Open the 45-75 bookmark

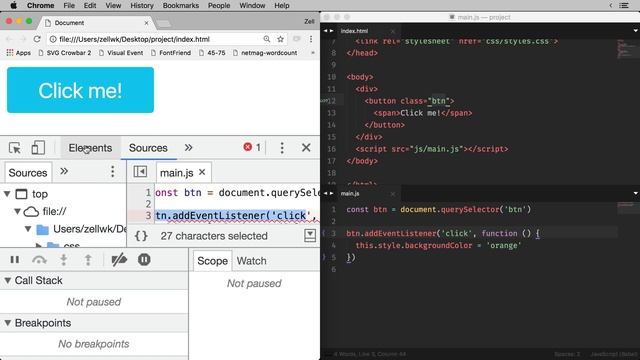pos(212,53)
